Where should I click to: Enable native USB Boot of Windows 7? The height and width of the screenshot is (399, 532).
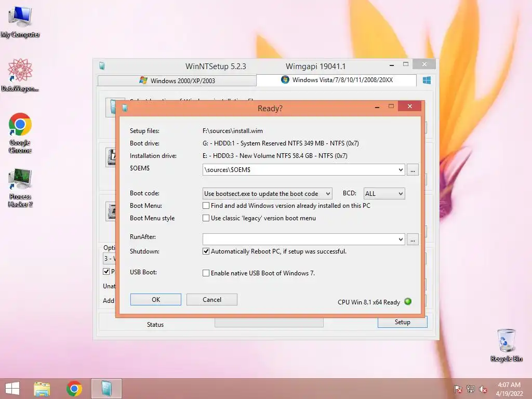coord(206,273)
